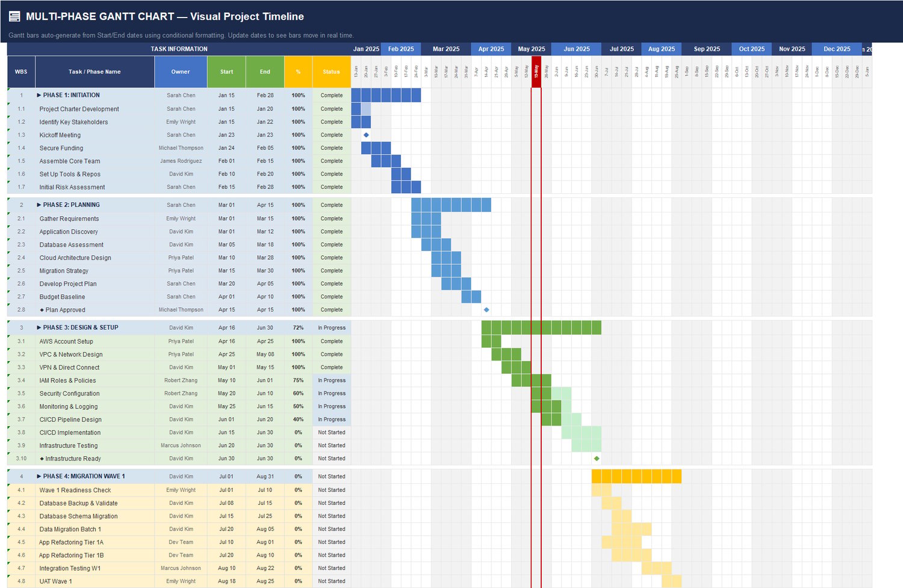The height and width of the screenshot is (588, 903).
Task: Select the Mar 12 end date cell
Action: click(x=265, y=232)
